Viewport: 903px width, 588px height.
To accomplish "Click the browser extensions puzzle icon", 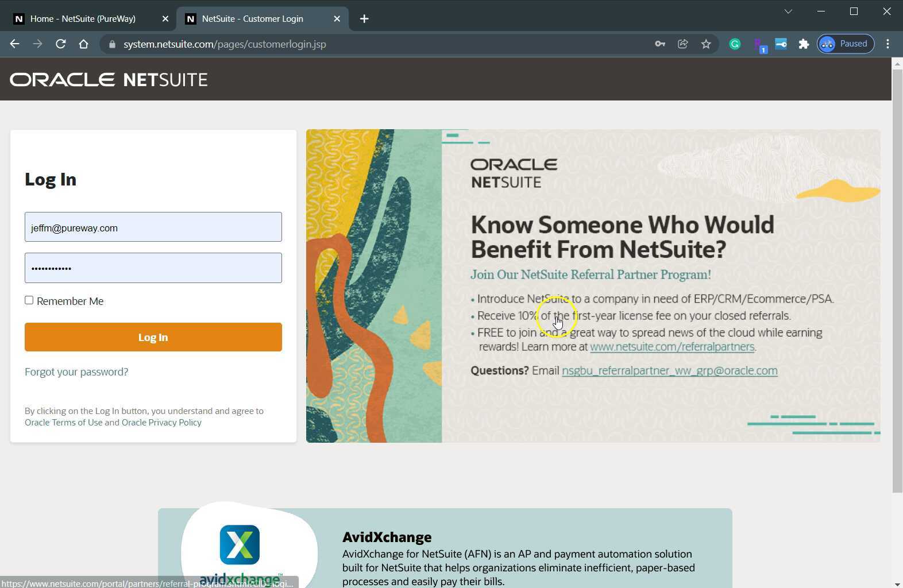I will coord(804,44).
